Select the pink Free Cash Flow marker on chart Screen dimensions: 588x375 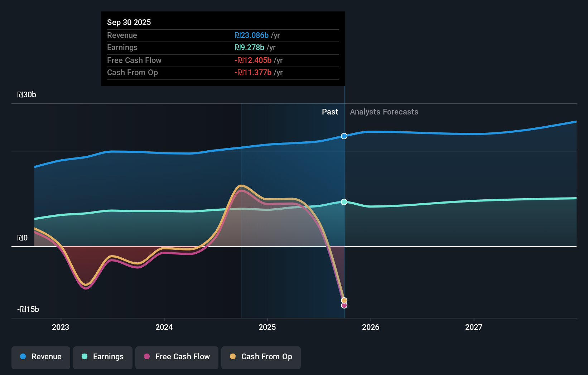(x=344, y=306)
